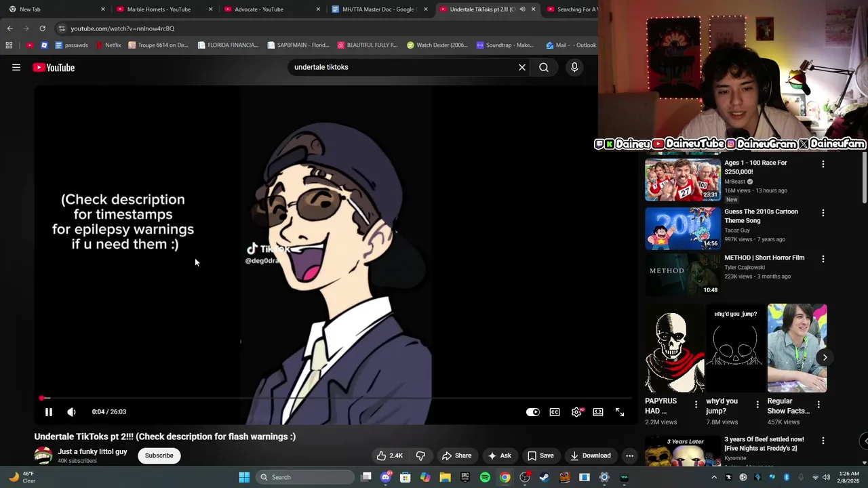Close the Undertale TikToks tab
This screenshot has height=488, width=868.
coord(533,9)
